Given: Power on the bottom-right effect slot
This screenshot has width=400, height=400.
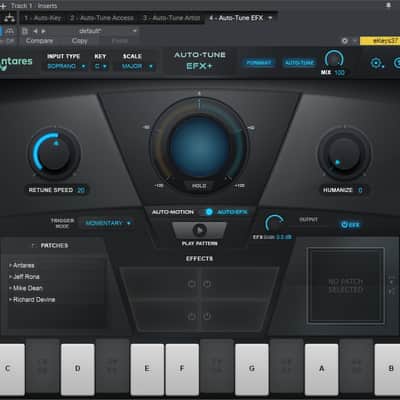Looking at the screenshot, I should [x=207, y=316].
